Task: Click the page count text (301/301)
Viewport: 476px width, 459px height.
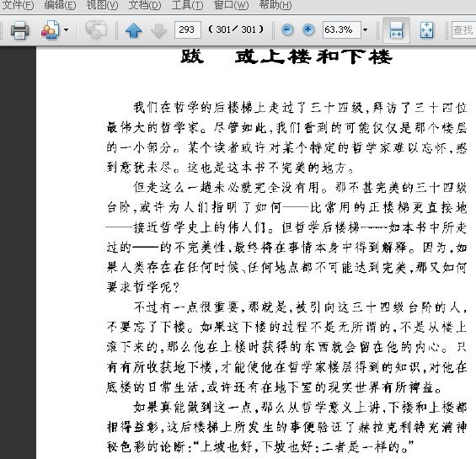Action: pyautogui.click(x=236, y=29)
